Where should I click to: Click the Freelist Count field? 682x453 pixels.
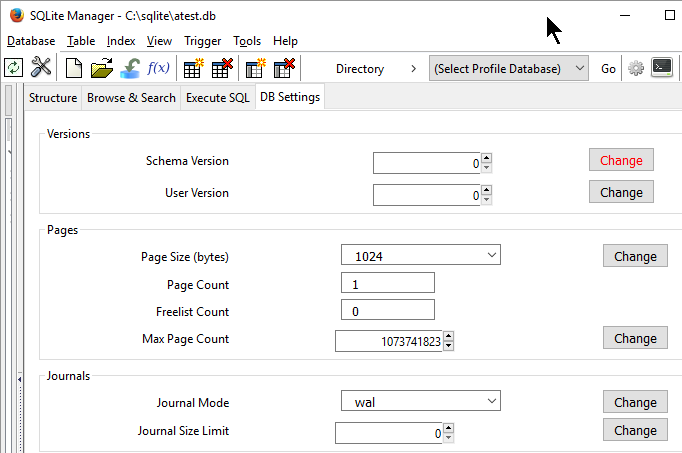point(388,310)
